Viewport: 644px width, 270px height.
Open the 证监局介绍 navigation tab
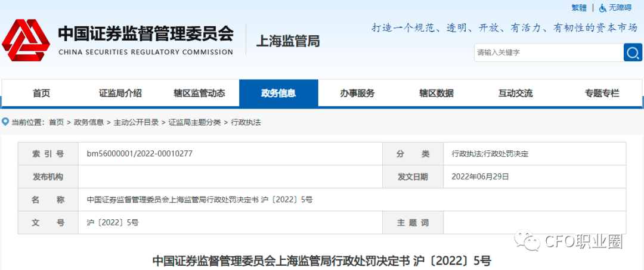pos(120,93)
